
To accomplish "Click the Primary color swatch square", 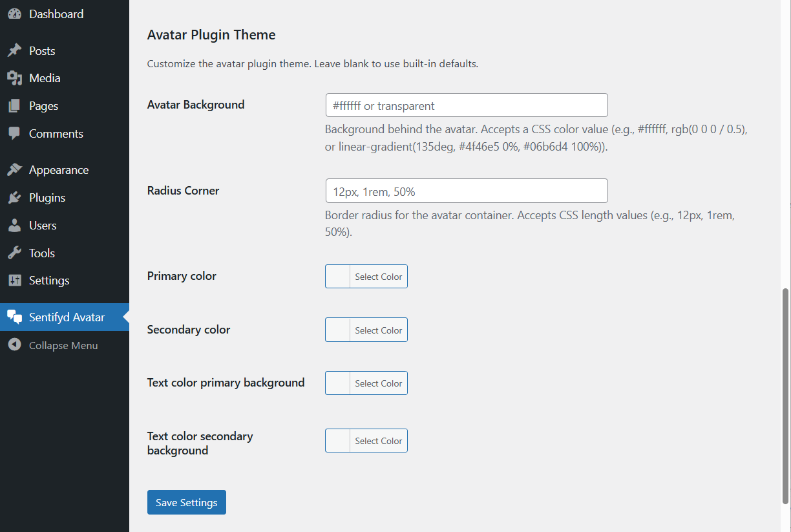I will tap(337, 276).
